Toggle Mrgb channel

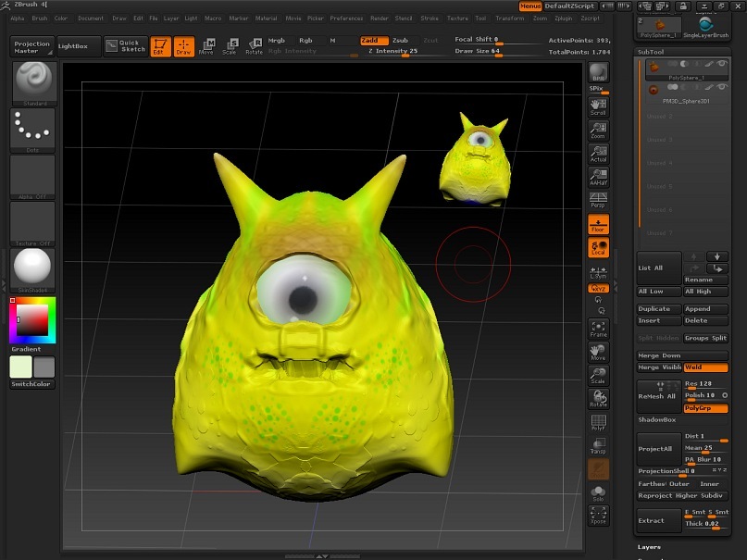[x=279, y=41]
